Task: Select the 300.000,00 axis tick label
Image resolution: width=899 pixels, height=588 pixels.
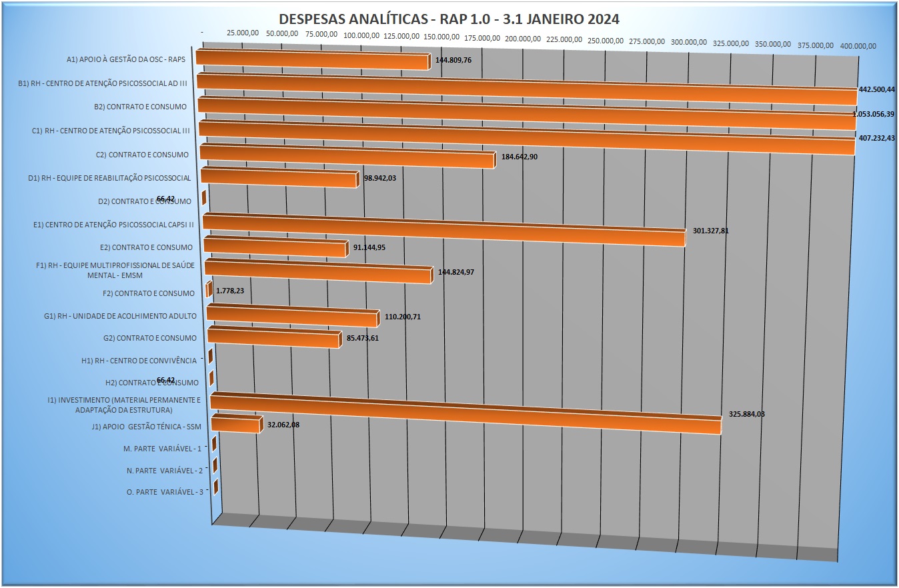Action: 688,42
